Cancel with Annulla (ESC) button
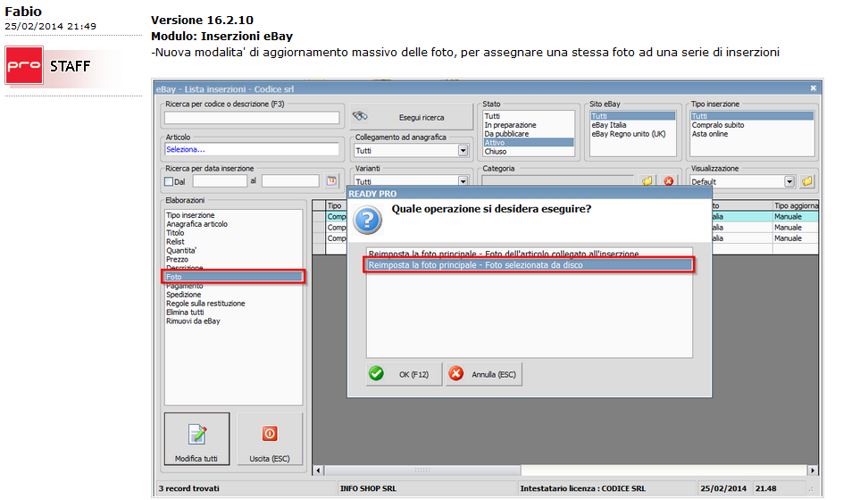 [484, 374]
